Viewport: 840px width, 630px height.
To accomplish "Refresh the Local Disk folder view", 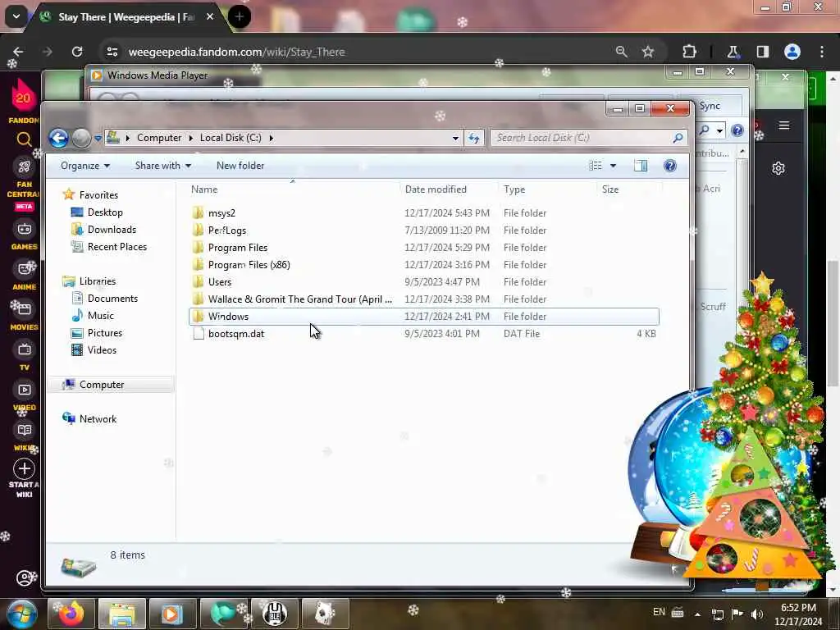I will 474,138.
